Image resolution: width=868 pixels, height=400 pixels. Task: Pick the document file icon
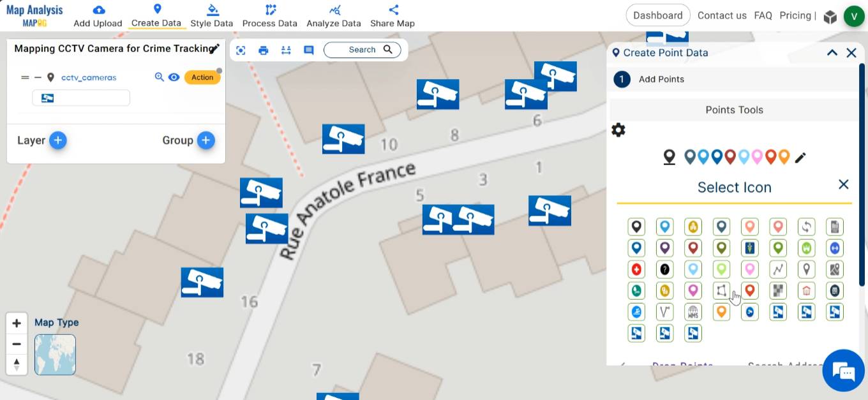click(835, 226)
